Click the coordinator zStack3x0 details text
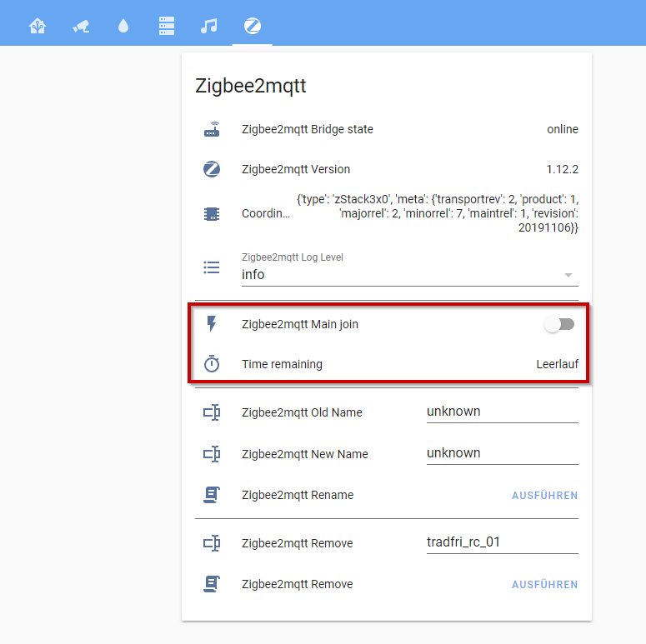The height and width of the screenshot is (644, 646). pos(438,213)
